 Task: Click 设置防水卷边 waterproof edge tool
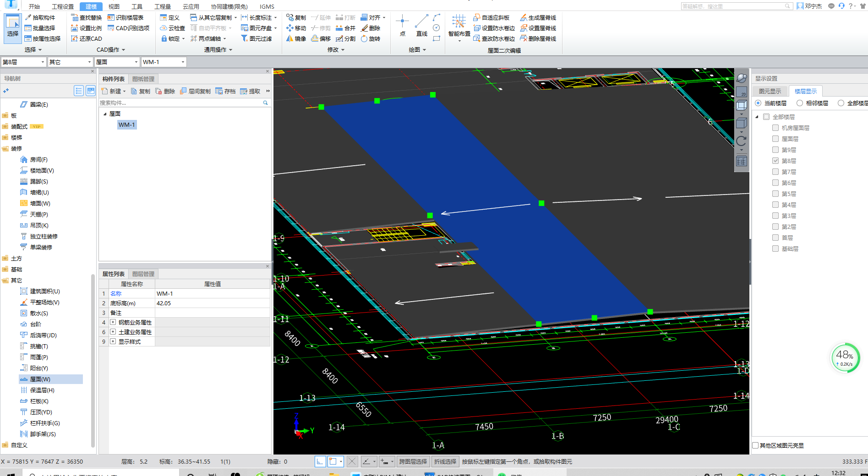coord(494,28)
